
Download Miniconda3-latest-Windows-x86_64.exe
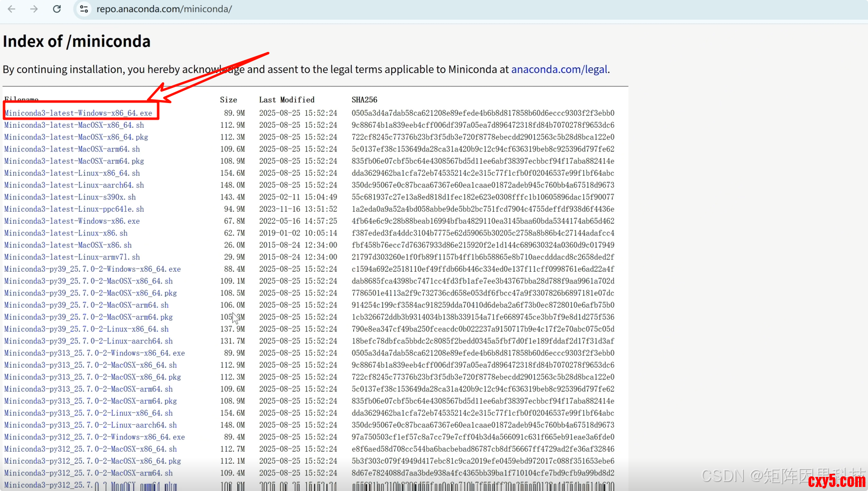78,113
